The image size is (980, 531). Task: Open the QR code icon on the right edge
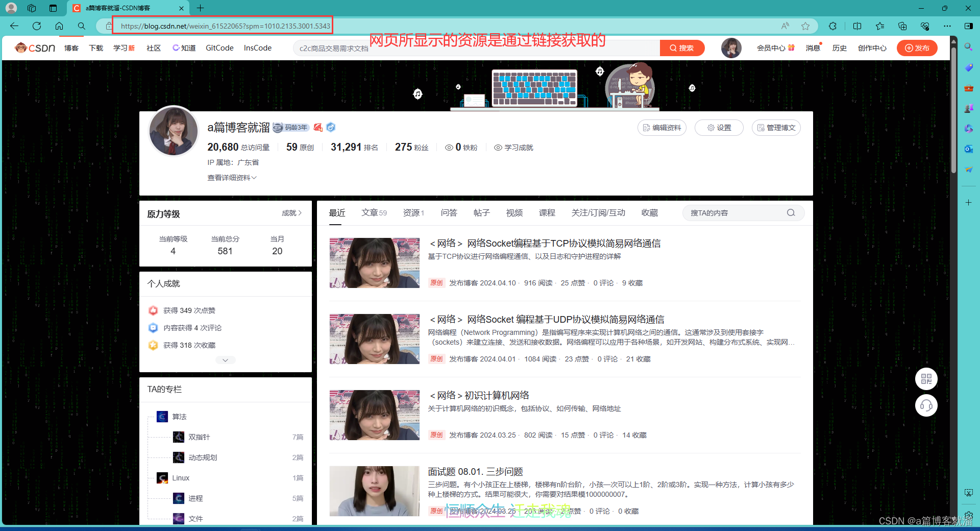tap(926, 379)
